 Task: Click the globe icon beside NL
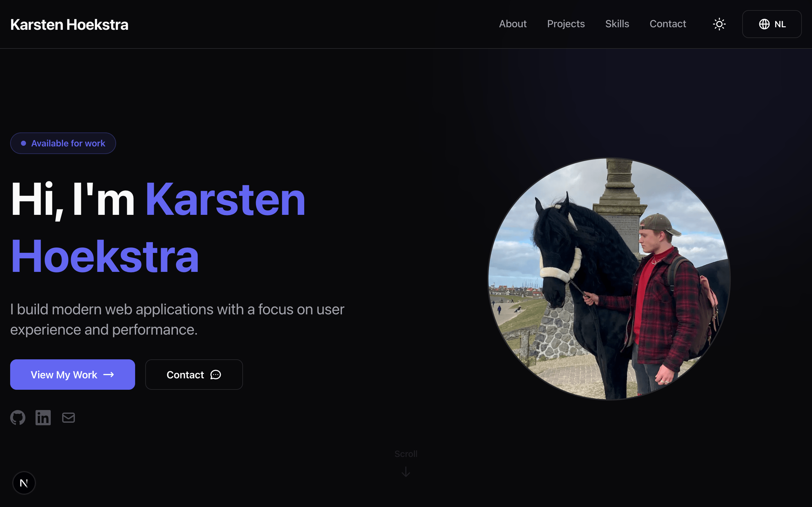pos(764,24)
